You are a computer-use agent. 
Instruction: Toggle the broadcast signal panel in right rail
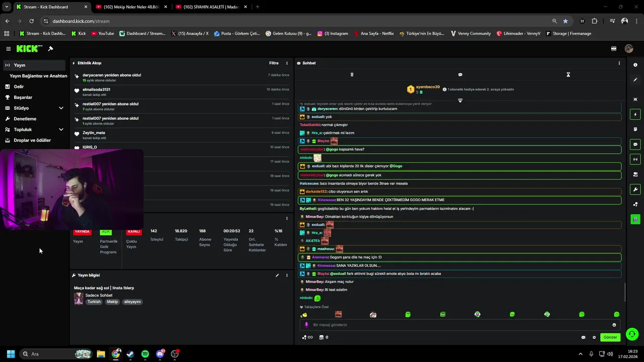pos(635,159)
